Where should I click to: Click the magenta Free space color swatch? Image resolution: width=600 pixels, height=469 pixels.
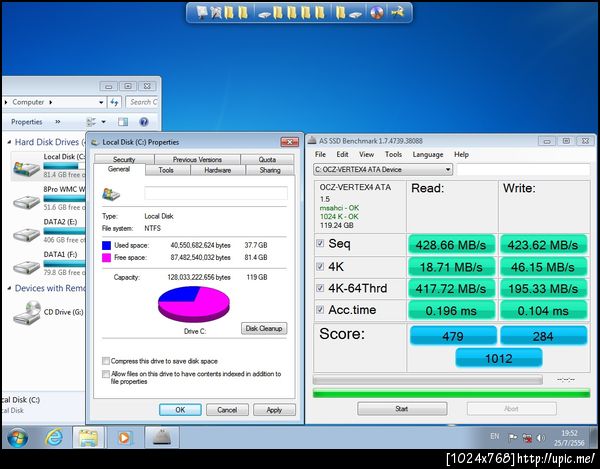pyautogui.click(x=106, y=257)
